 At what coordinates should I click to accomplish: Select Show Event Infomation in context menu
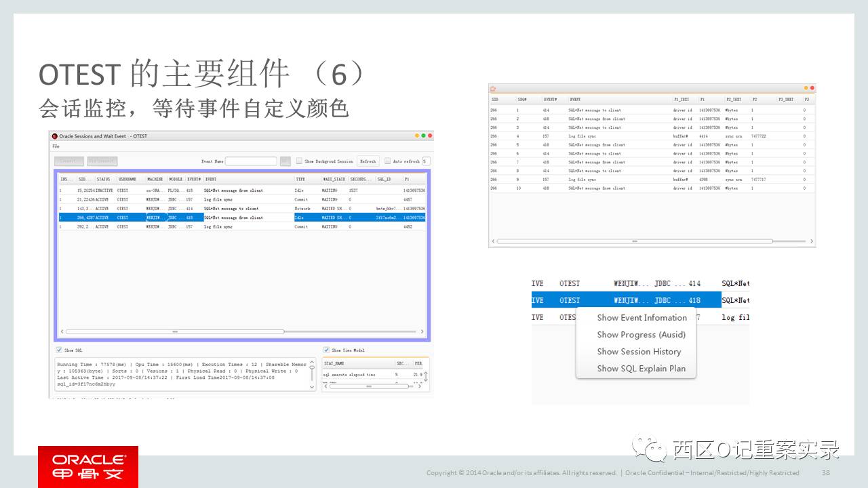pos(642,317)
